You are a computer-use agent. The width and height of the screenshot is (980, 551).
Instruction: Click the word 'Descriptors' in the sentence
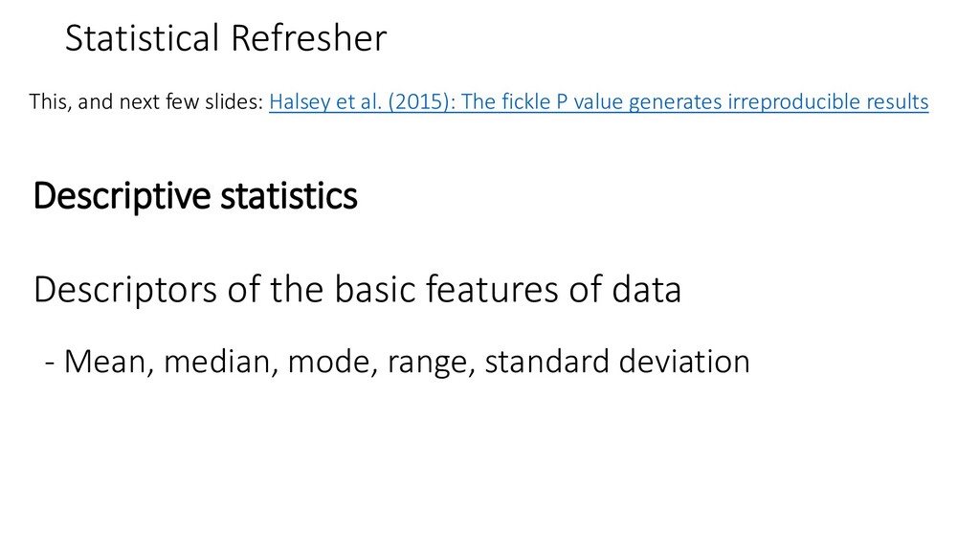[125, 290]
